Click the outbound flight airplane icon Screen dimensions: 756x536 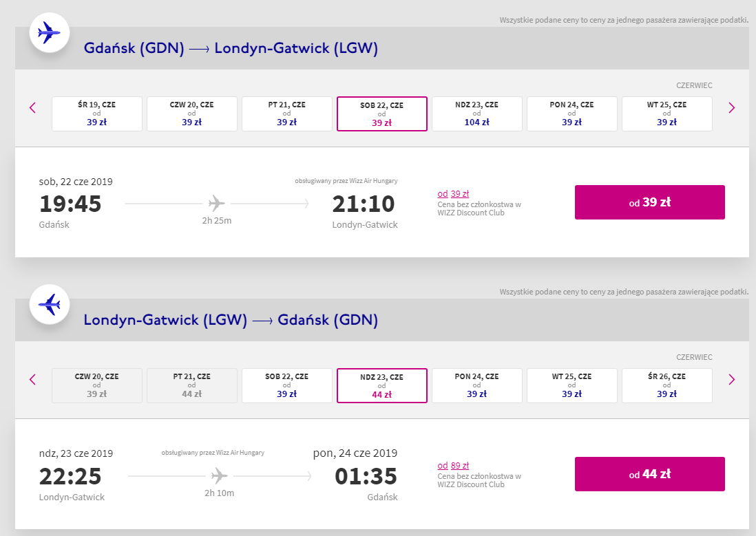point(49,32)
